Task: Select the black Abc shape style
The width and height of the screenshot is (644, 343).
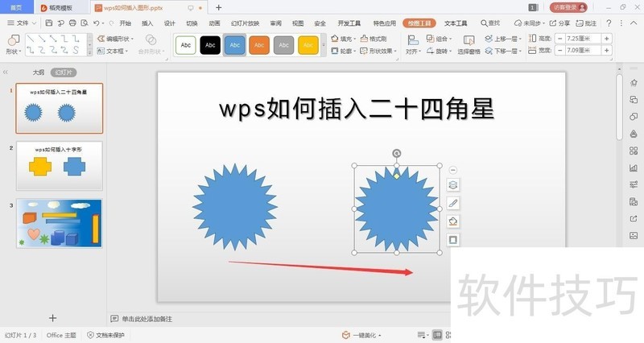Action: coord(210,45)
